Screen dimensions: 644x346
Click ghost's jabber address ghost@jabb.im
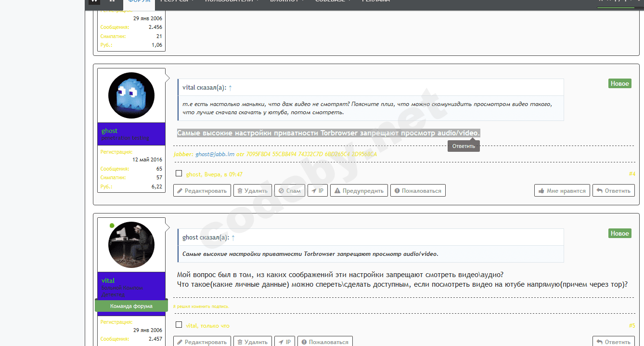[x=215, y=154]
